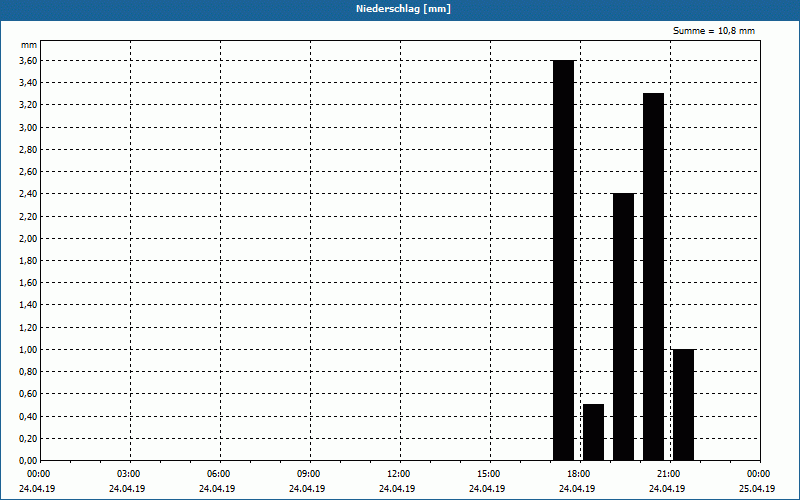Click the 3,40 y-axis value

click(28, 83)
